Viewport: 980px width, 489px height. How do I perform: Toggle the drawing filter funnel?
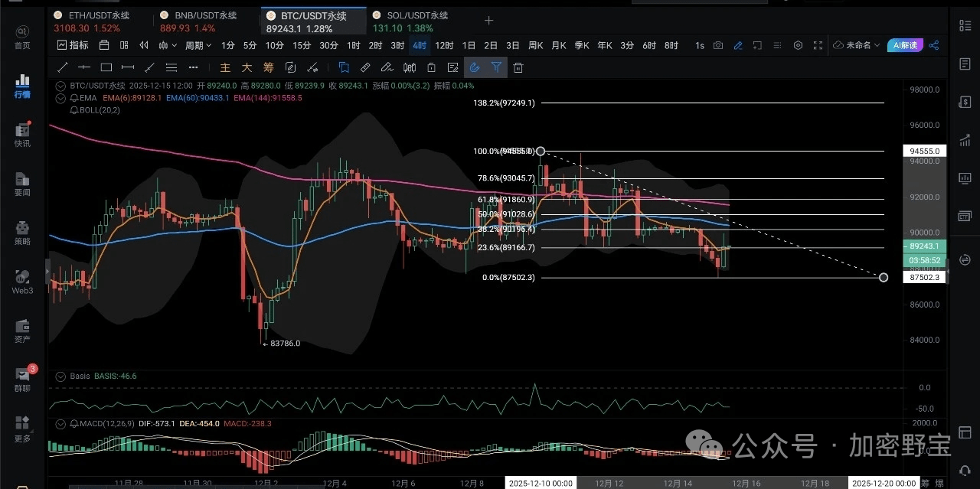pos(496,67)
